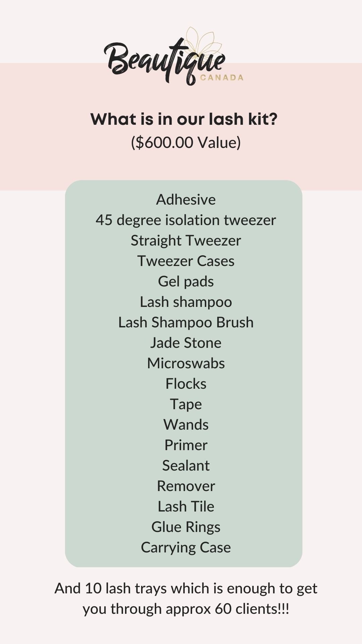
Task: Select the "Glue Rings" entry
Action: coord(186,527)
